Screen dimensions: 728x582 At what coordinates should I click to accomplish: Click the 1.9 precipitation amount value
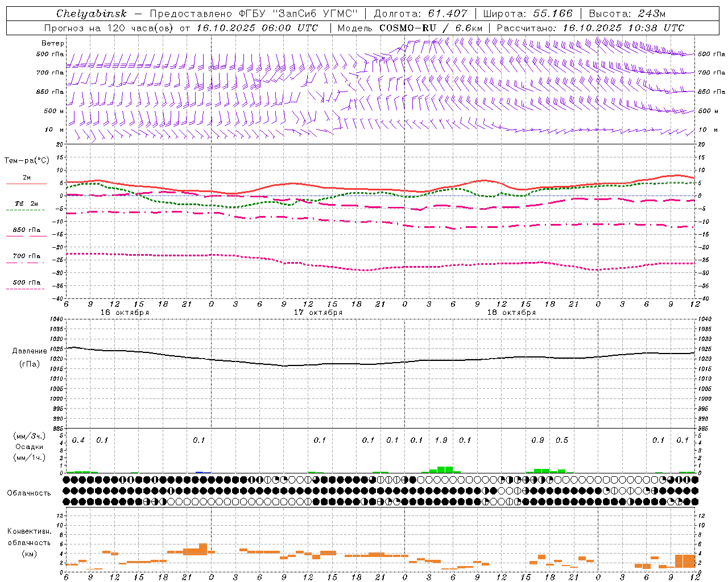click(x=441, y=440)
